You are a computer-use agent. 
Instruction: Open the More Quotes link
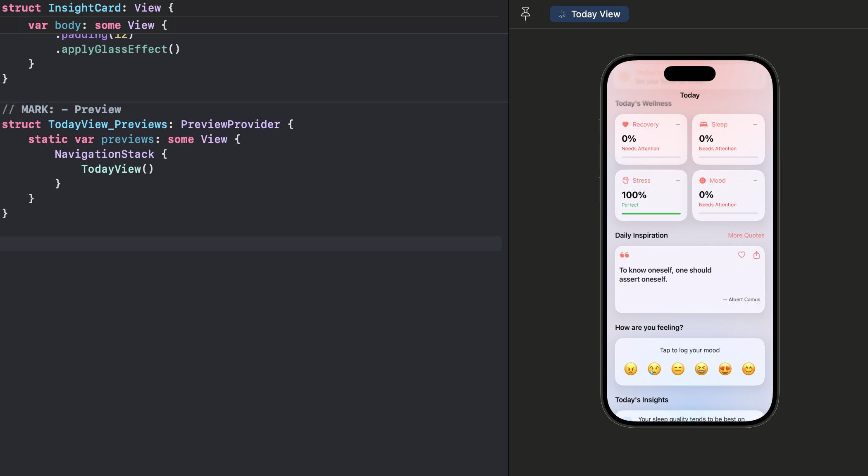pyautogui.click(x=746, y=235)
